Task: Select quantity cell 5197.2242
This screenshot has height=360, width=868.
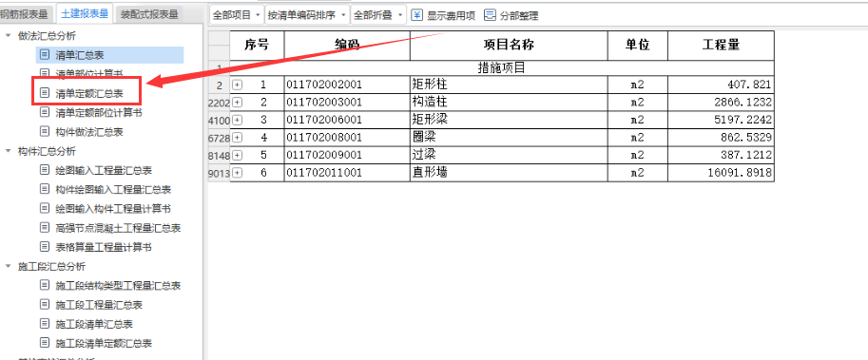Action: pos(721,121)
